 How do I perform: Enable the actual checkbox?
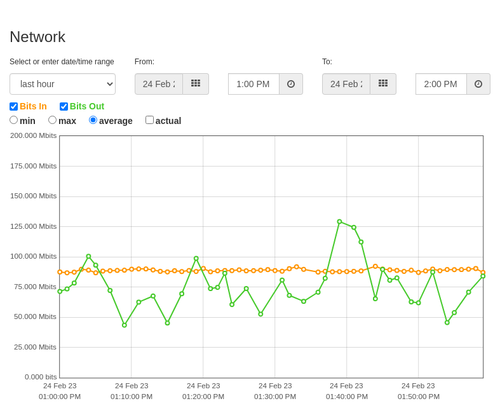(150, 120)
